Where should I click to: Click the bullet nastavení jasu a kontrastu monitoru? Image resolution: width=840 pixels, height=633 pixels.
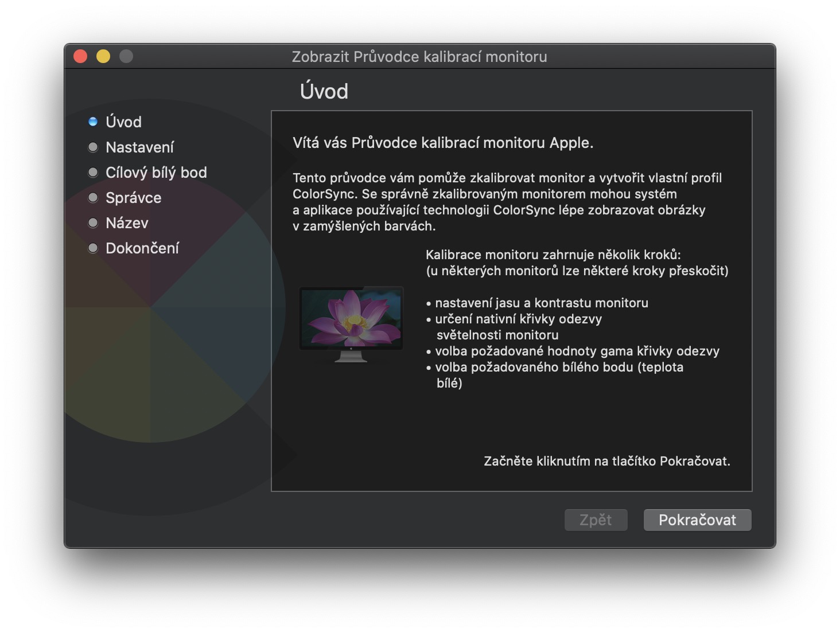click(x=537, y=303)
